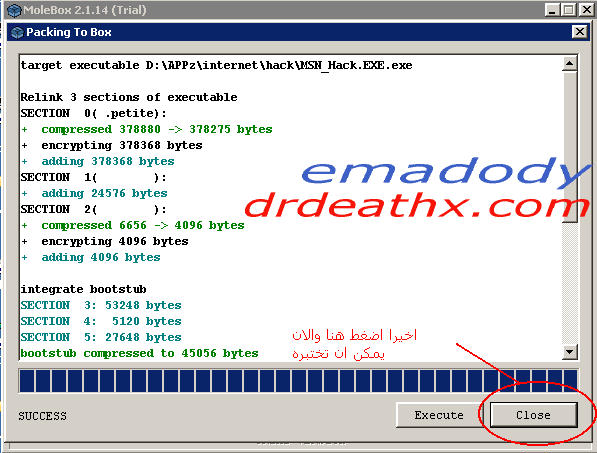Maximize the MoleBox main window
597x453 pixels.
coord(569,10)
